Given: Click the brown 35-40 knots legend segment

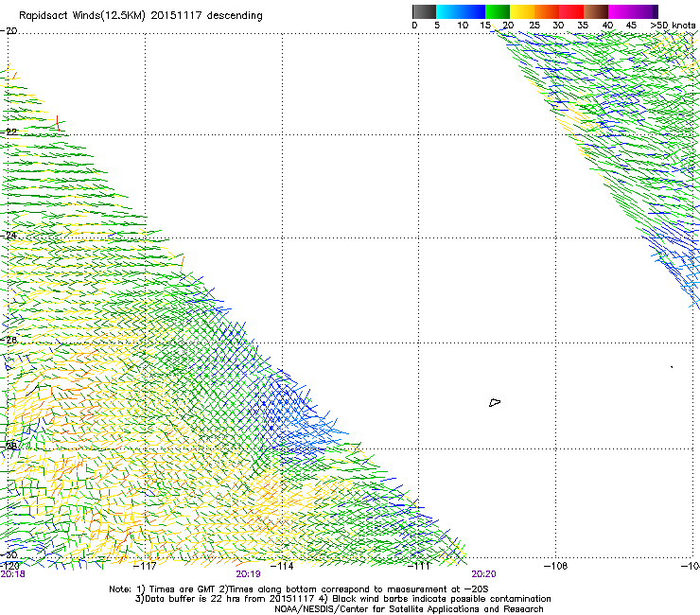Looking at the screenshot, I should (x=596, y=11).
